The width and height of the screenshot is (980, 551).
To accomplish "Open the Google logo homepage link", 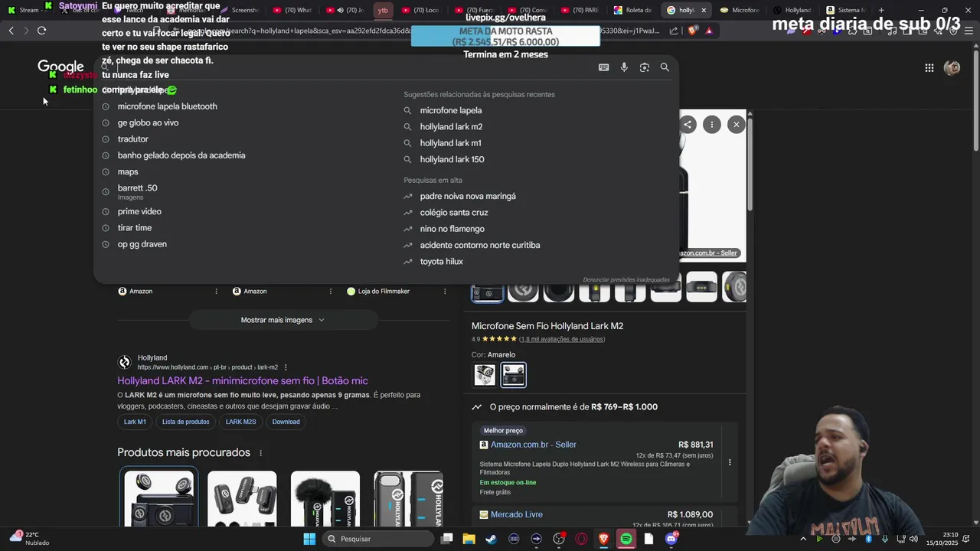I will [x=60, y=67].
